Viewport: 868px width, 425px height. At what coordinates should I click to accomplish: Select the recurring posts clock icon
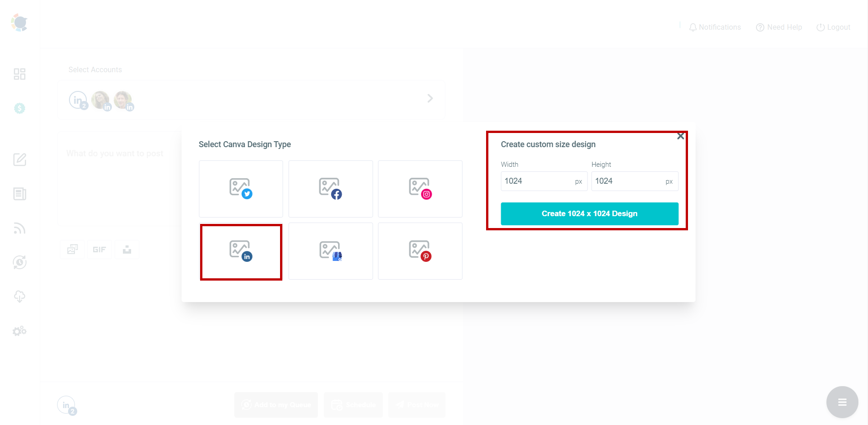click(19, 262)
